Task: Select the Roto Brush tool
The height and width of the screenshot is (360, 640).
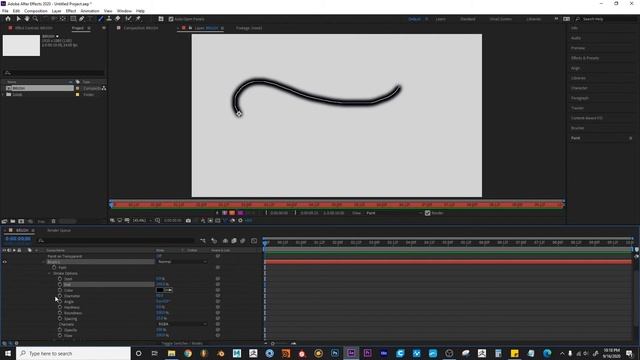Action: (129, 19)
